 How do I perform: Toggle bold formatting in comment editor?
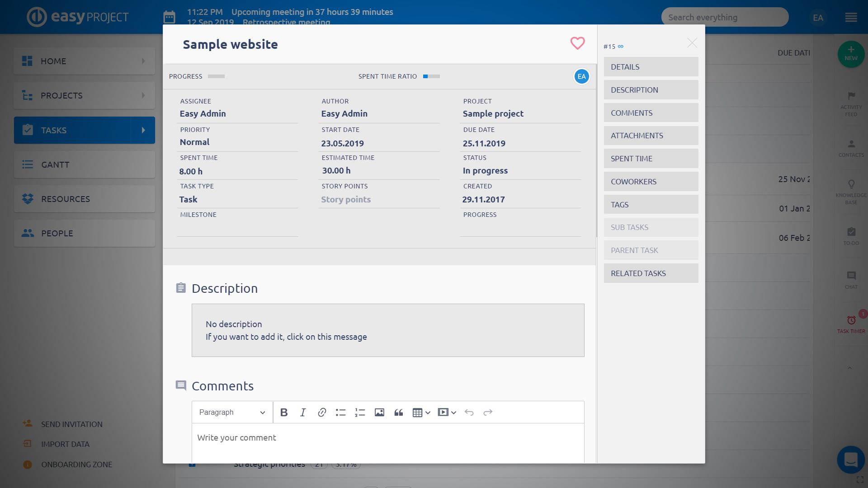pos(284,412)
